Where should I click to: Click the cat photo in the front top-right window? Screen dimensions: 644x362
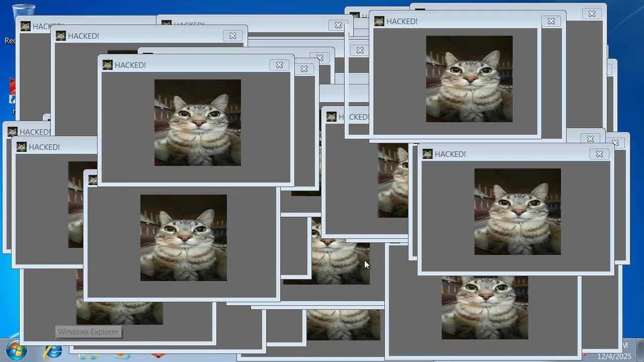click(x=469, y=79)
